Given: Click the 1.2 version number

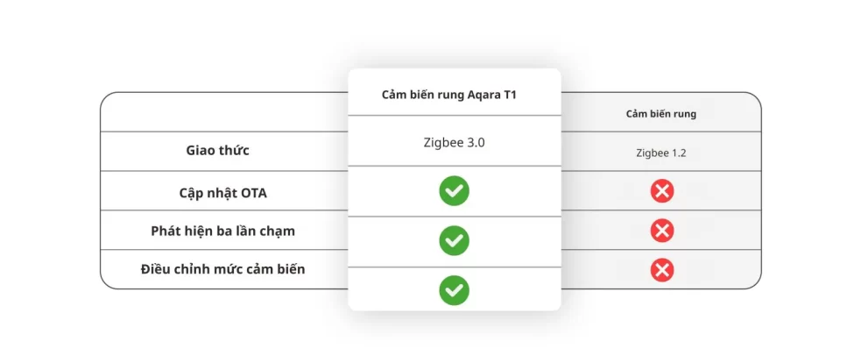Looking at the screenshot, I should 677,153.
